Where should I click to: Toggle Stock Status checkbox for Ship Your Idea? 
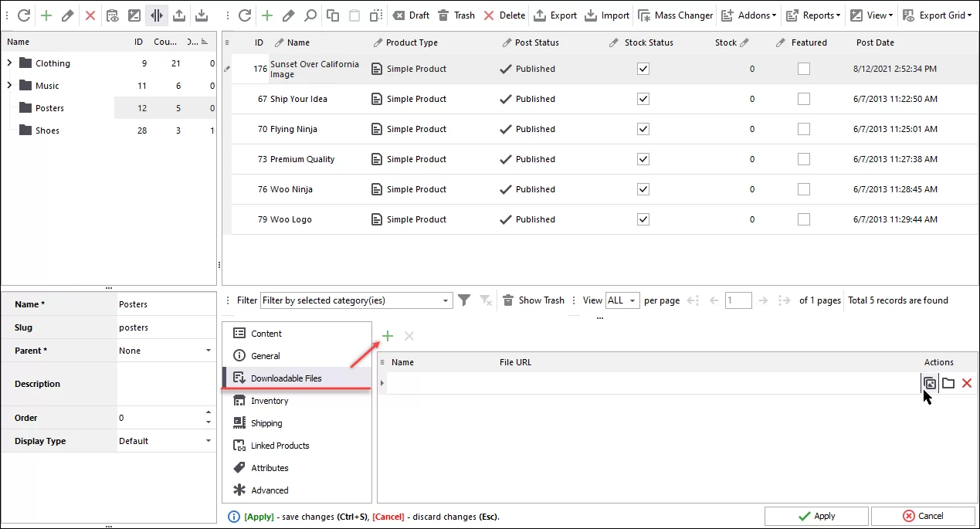tap(643, 99)
